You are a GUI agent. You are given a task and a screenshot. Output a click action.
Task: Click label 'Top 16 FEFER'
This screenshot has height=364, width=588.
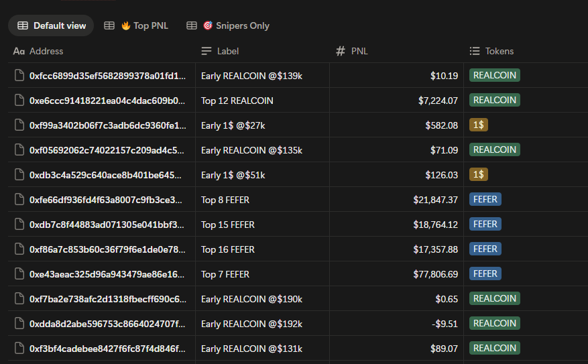pos(228,249)
